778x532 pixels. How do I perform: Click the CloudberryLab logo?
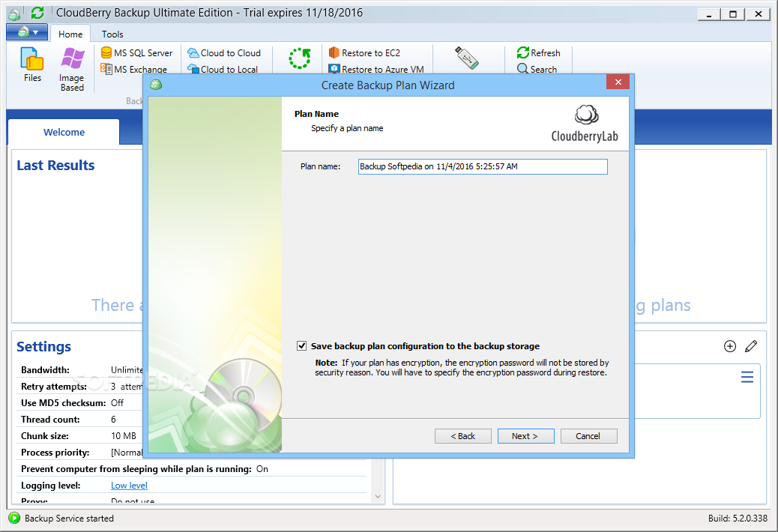point(585,124)
